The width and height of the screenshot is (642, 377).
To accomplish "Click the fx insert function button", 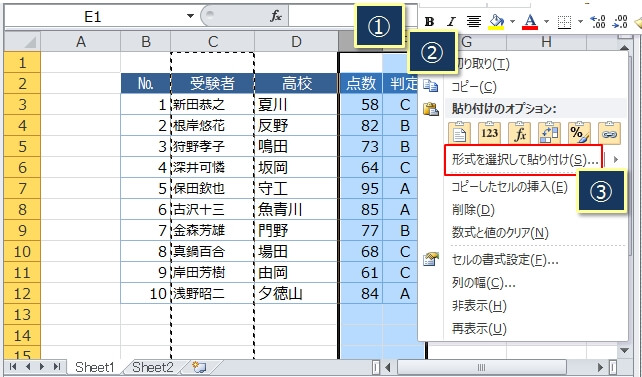I will [276, 16].
